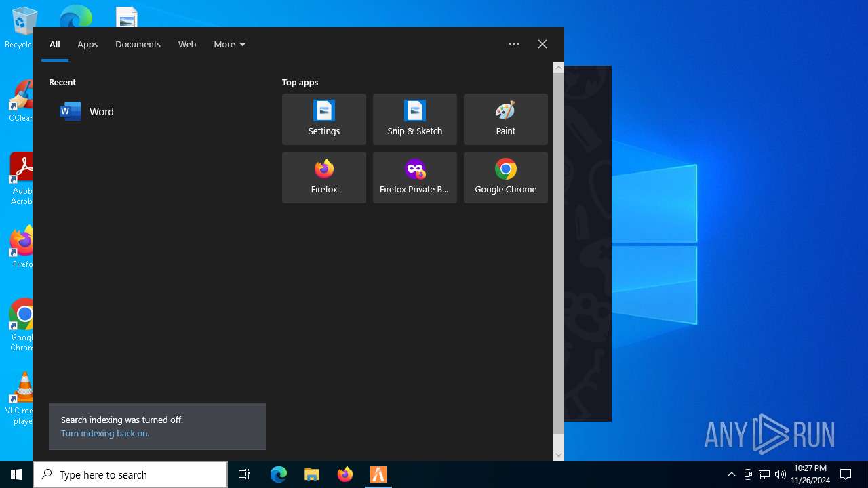Image resolution: width=868 pixels, height=488 pixels.
Task: Switch to the Web search tab
Action: pos(187,45)
